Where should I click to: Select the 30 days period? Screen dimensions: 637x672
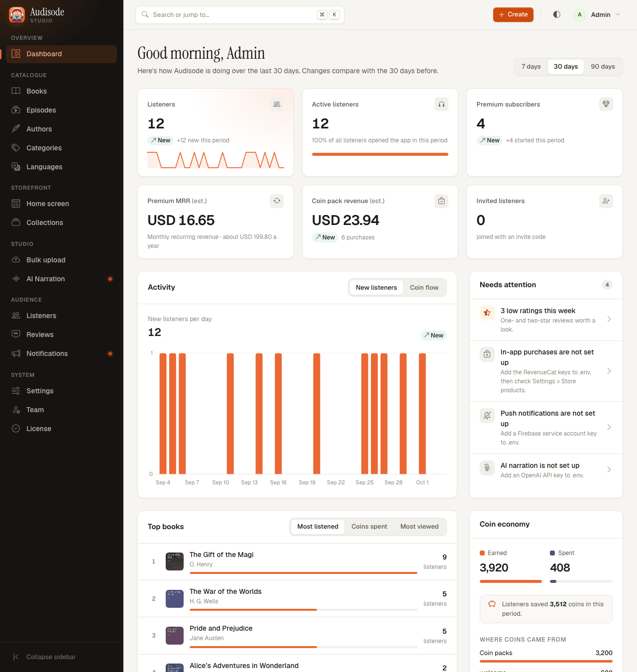point(566,67)
